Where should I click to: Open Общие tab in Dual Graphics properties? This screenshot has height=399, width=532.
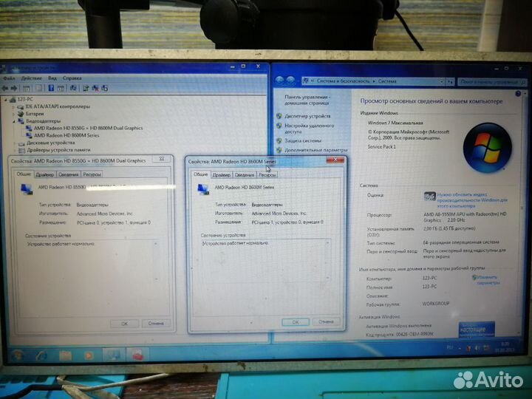click(24, 174)
